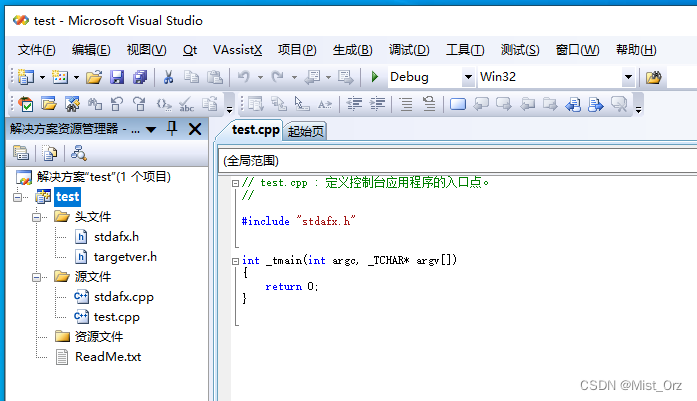The image size is (697, 401).
Task: Open the Qt menu
Action: 190,50
